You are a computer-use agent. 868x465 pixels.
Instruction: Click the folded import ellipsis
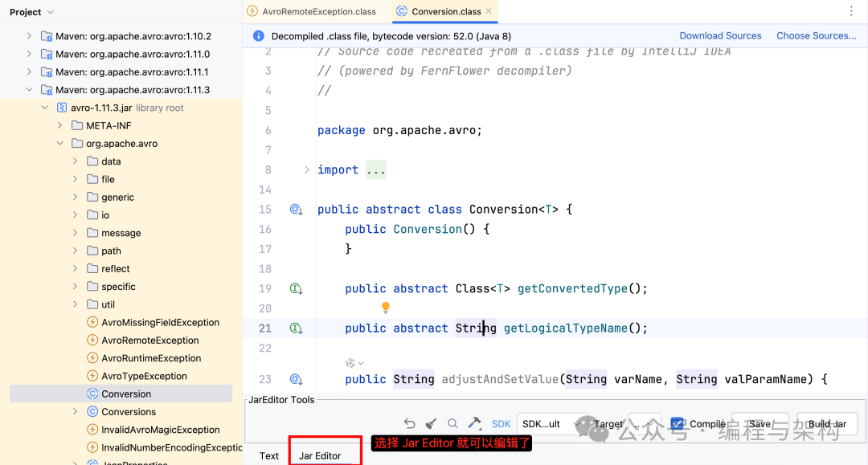click(x=376, y=169)
